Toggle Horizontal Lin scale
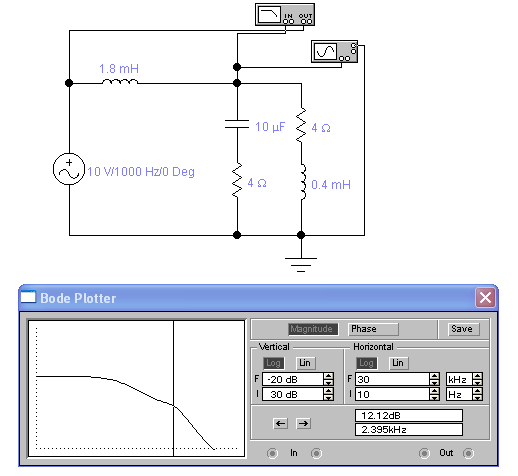Screen dimensions: 518x476 click(x=398, y=363)
